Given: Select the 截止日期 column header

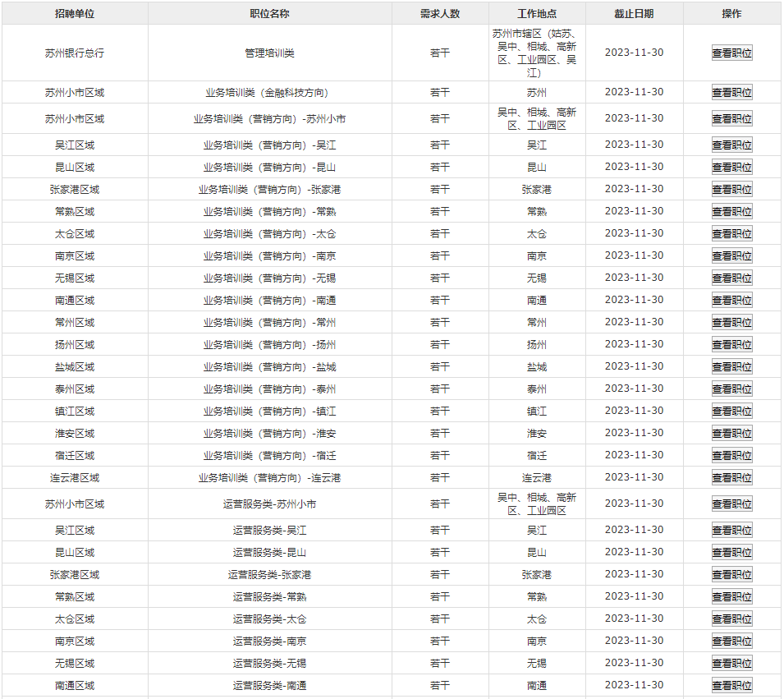Looking at the screenshot, I should click(634, 13).
